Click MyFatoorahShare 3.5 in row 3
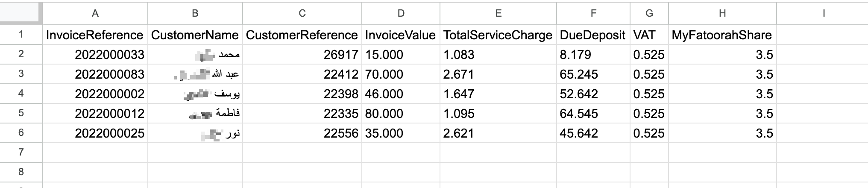The width and height of the screenshot is (868, 188). [x=722, y=74]
